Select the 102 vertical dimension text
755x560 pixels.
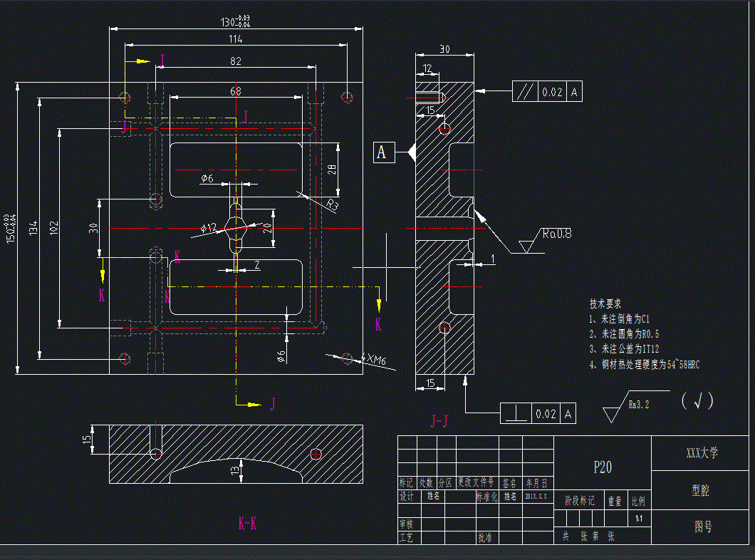coord(54,228)
